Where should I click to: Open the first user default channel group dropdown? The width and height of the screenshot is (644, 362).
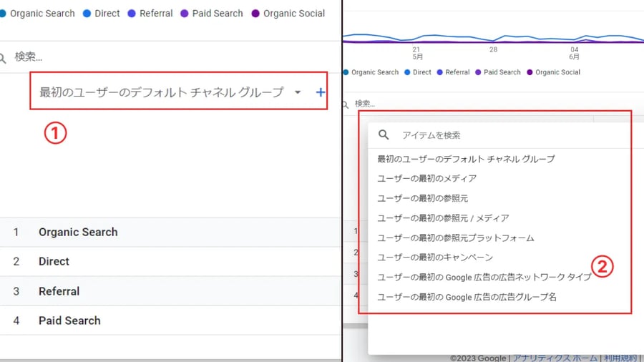pyautogui.click(x=170, y=92)
